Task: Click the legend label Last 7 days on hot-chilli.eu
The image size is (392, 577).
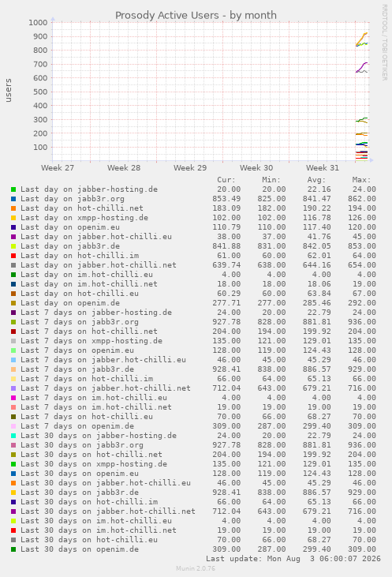Action: pyautogui.click(x=87, y=417)
